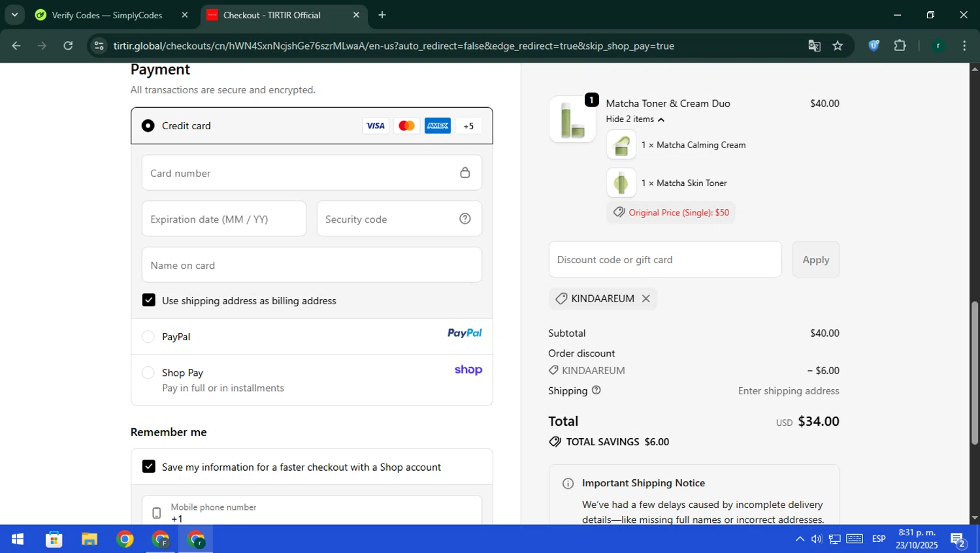
Task: Show more card brands with +5
Action: tap(468, 126)
